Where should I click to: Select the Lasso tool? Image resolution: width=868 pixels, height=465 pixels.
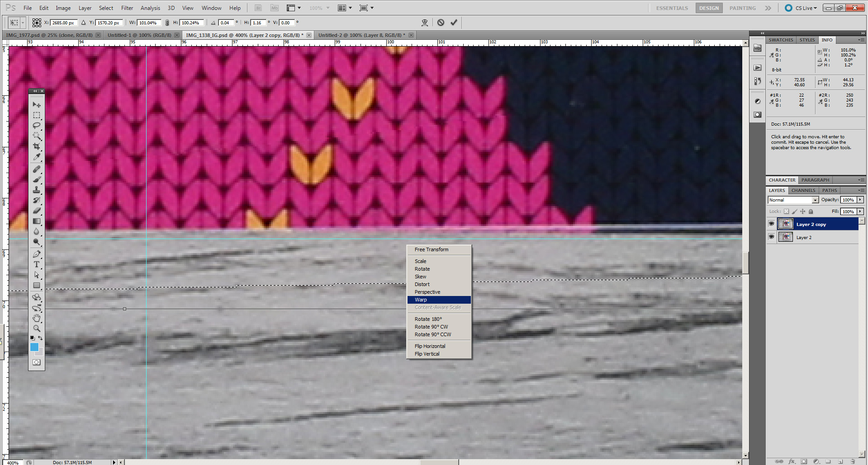pyautogui.click(x=37, y=126)
